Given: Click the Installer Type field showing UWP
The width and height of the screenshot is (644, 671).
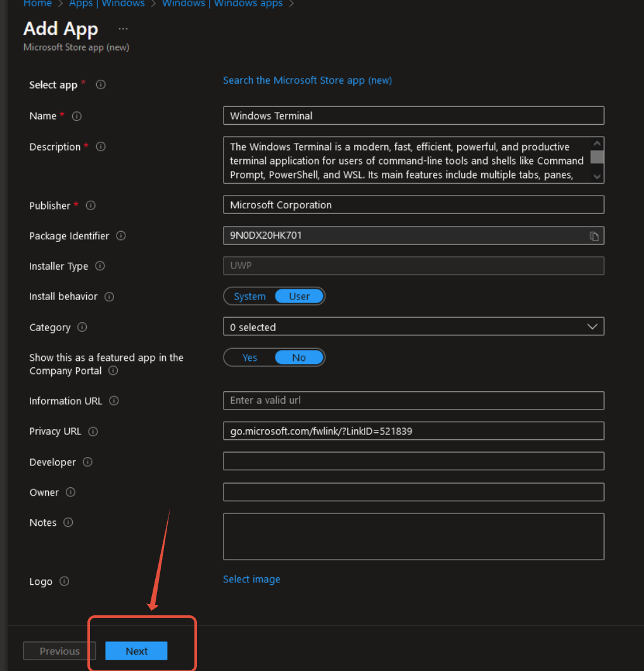Looking at the screenshot, I should [414, 266].
